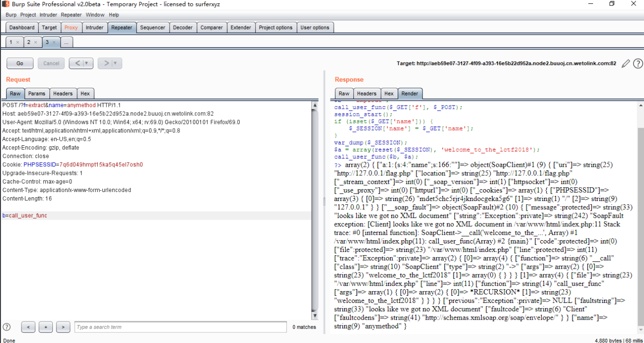Open the Project menu
The image size is (644, 343).
click(x=28, y=15)
